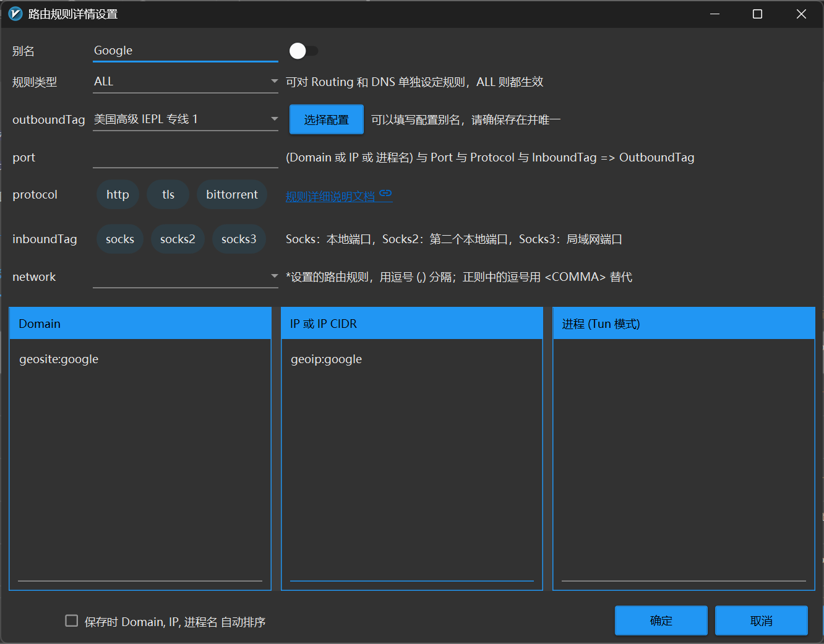Click the IP CIDR text area with geoip:google

click(412, 464)
